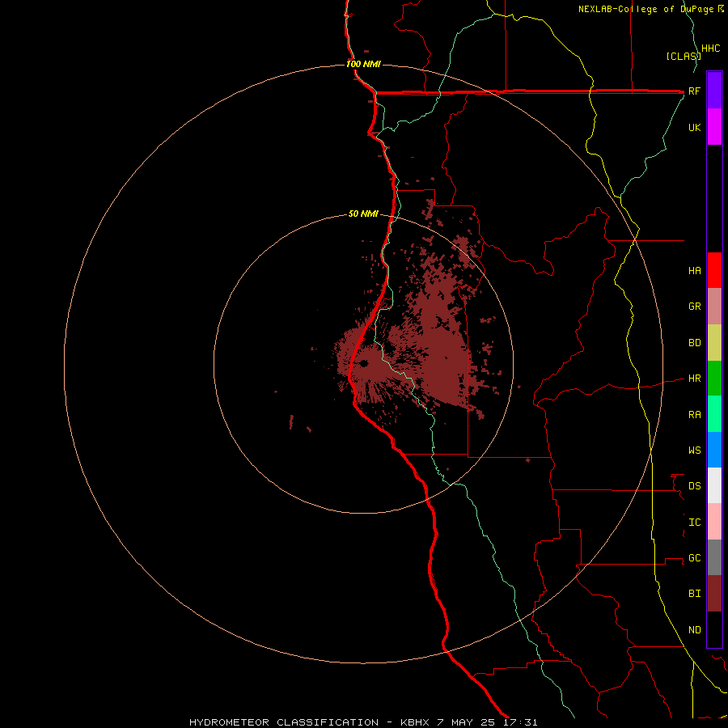The height and width of the screenshot is (728, 728).
Task: Click the HR legend label text
Action: pyautogui.click(x=695, y=379)
